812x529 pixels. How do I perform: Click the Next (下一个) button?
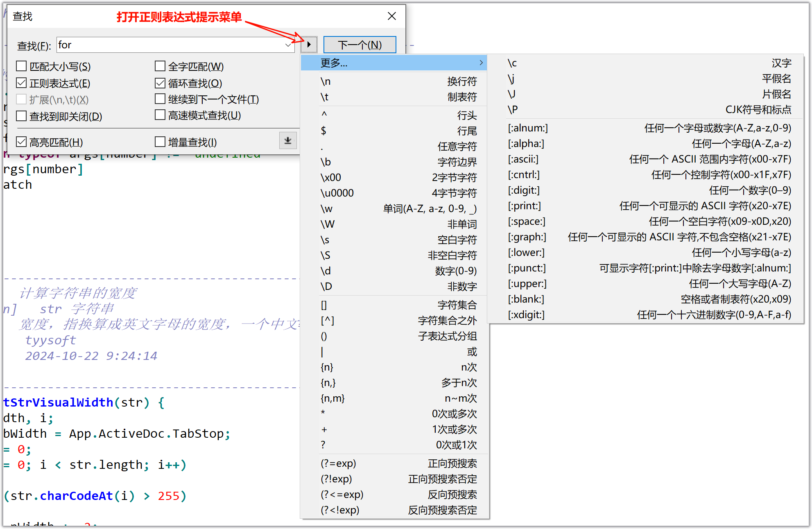pyautogui.click(x=360, y=45)
